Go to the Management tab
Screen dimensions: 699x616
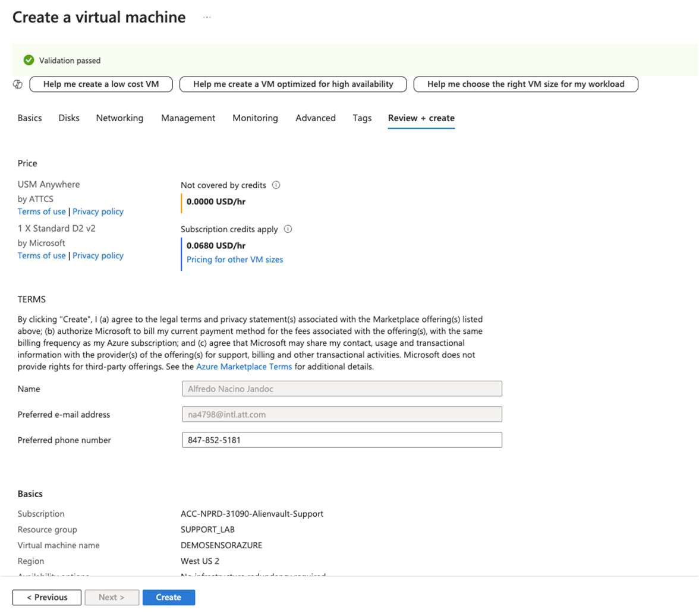[x=188, y=118]
